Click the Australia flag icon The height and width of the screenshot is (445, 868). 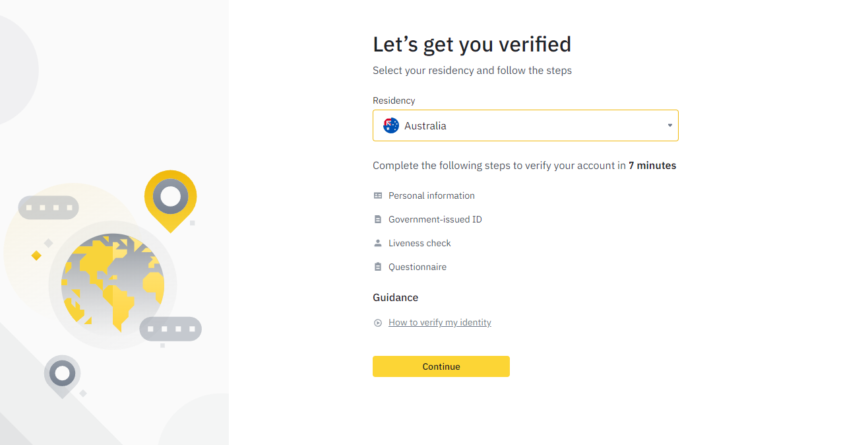(x=391, y=125)
